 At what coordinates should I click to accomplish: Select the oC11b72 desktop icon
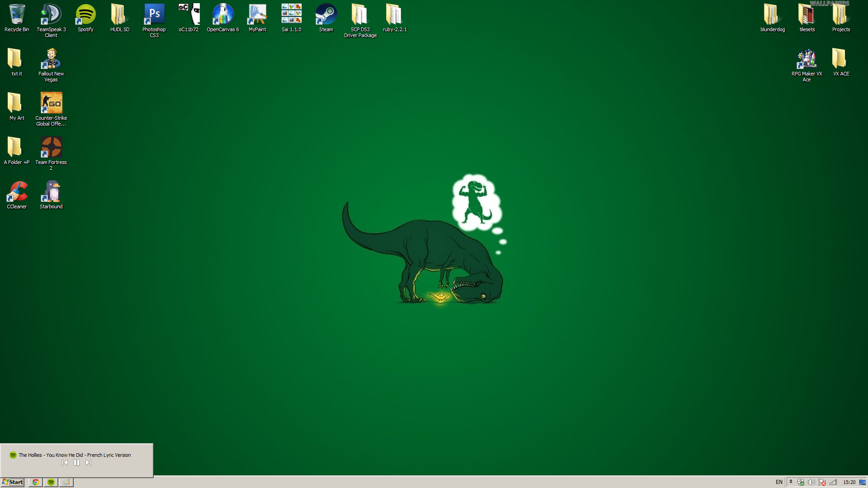point(189,18)
